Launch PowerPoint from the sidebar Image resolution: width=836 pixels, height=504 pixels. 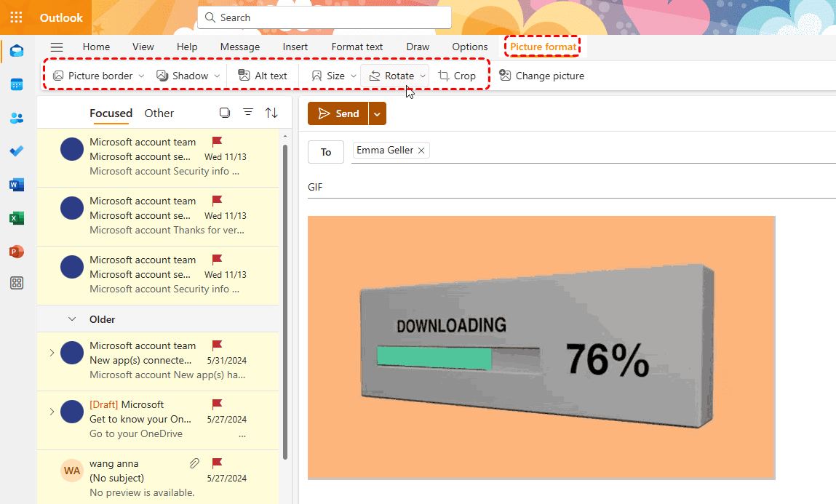17,252
